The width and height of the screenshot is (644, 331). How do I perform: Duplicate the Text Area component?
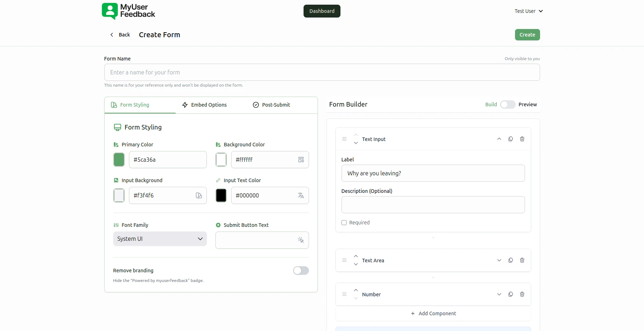(510, 260)
